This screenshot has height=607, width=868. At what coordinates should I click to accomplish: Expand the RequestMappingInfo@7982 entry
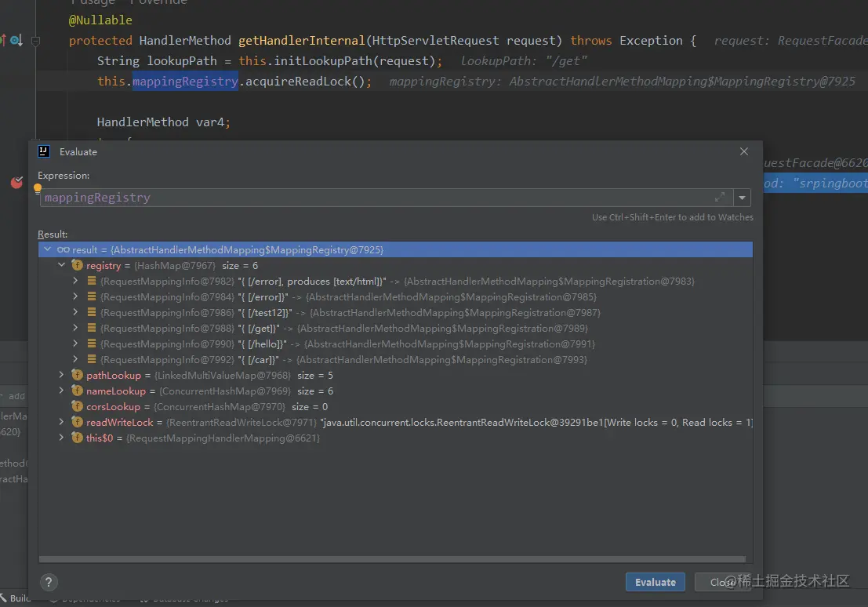click(x=75, y=281)
